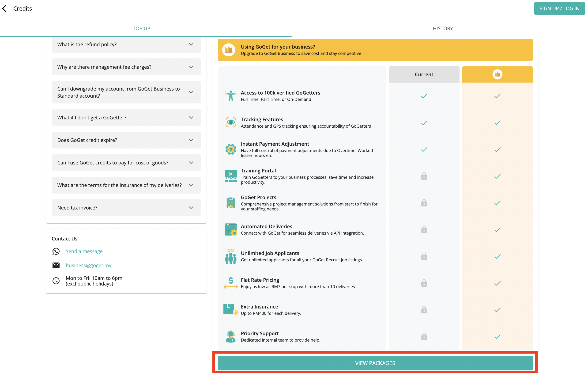
Task: Click the SIGN UP / LOG IN button
Action: click(559, 8)
